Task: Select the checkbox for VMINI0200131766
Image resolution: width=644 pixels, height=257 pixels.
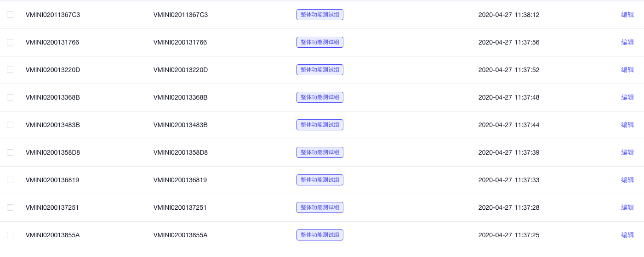Action: click(x=10, y=42)
